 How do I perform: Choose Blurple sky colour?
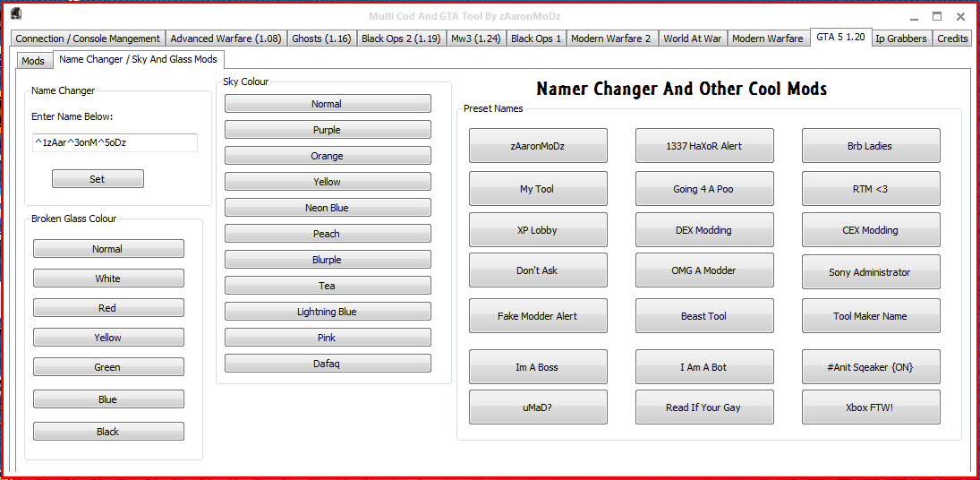coord(328,260)
